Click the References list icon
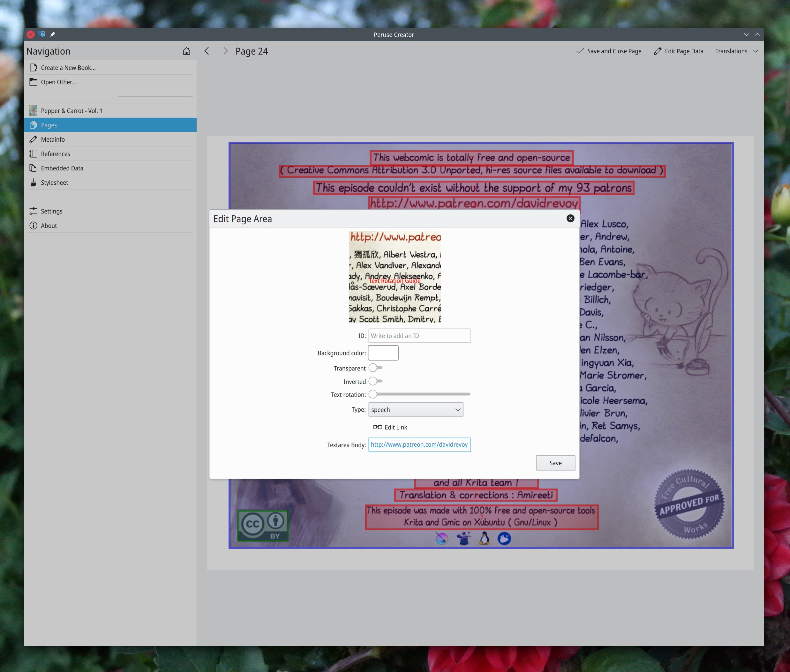790x672 pixels. pyautogui.click(x=34, y=154)
